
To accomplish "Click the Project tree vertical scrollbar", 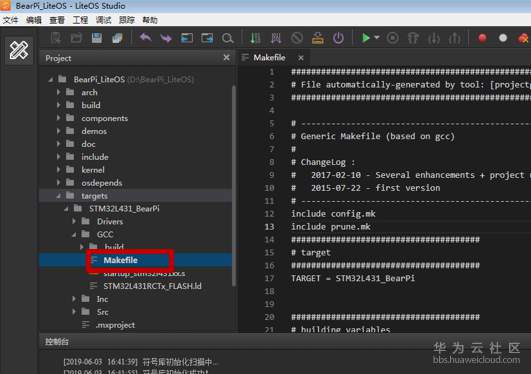I will click(234, 185).
